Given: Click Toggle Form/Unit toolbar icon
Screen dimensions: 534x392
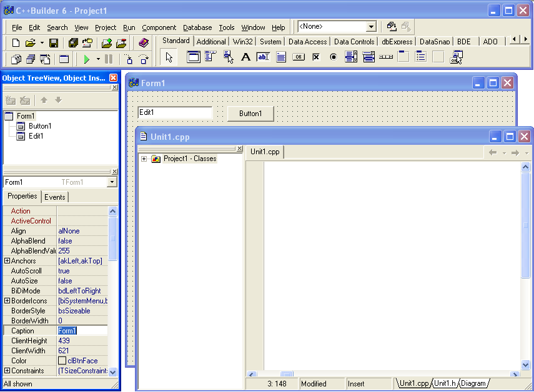Looking at the screenshot, I should tap(45, 59).
